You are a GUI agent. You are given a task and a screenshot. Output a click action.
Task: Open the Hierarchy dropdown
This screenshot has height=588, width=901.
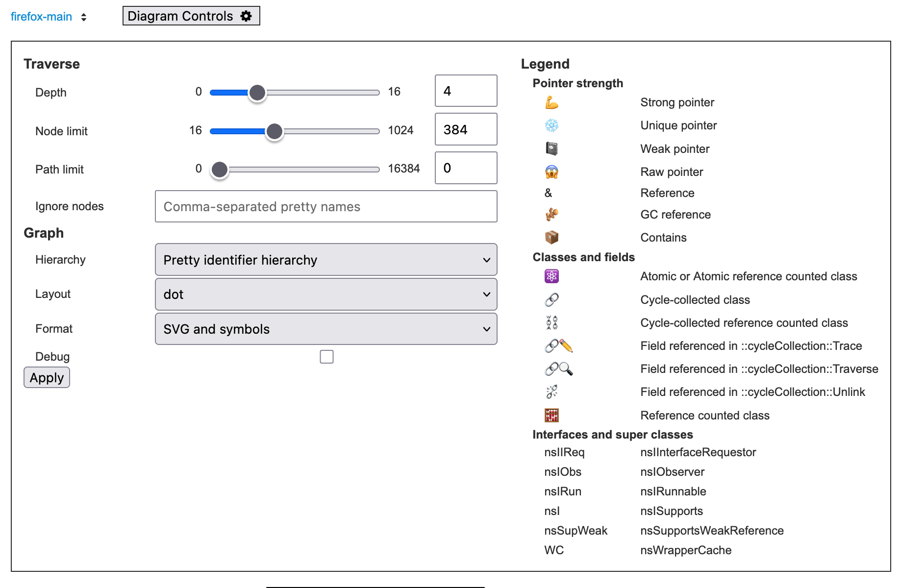(326, 260)
